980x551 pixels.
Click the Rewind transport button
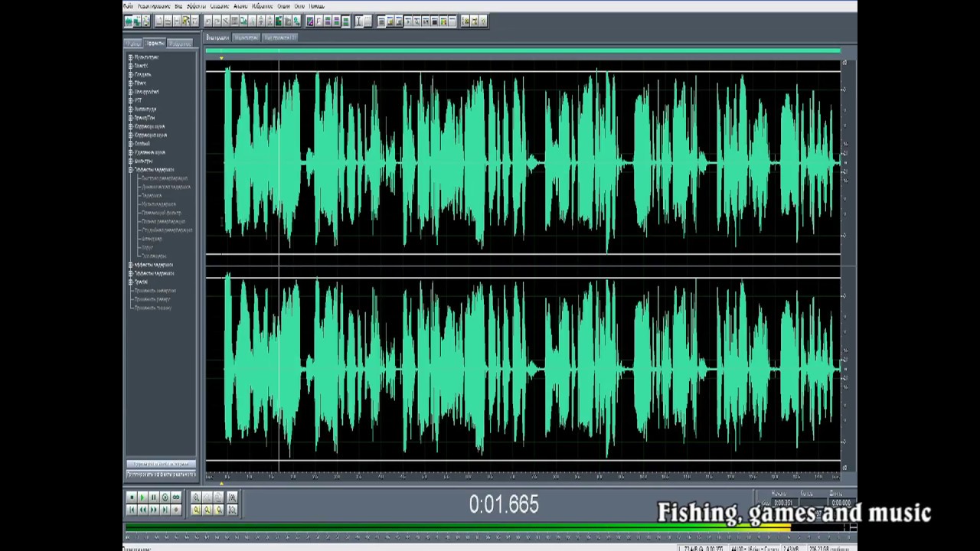[x=142, y=510]
